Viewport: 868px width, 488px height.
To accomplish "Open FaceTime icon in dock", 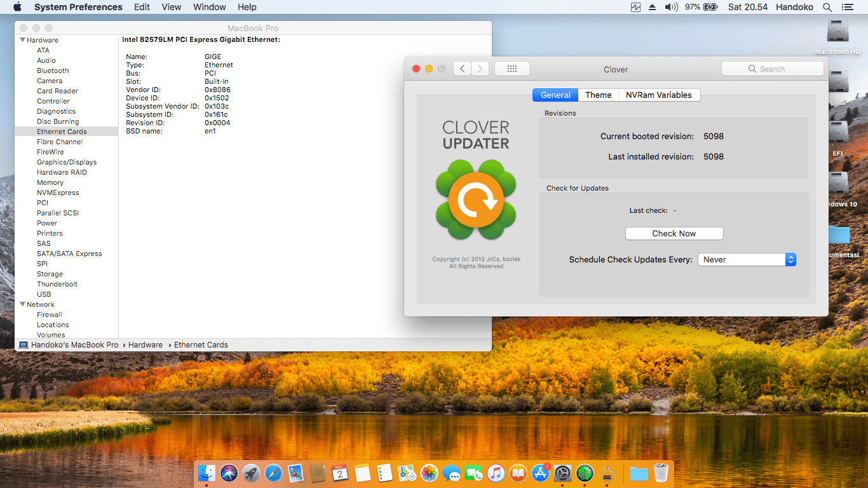I will (x=474, y=473).
